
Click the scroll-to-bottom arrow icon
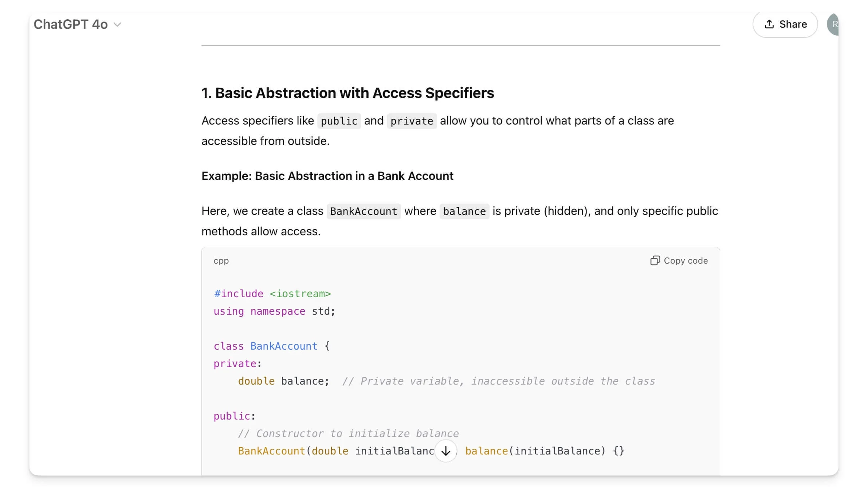tap(445, 451)
